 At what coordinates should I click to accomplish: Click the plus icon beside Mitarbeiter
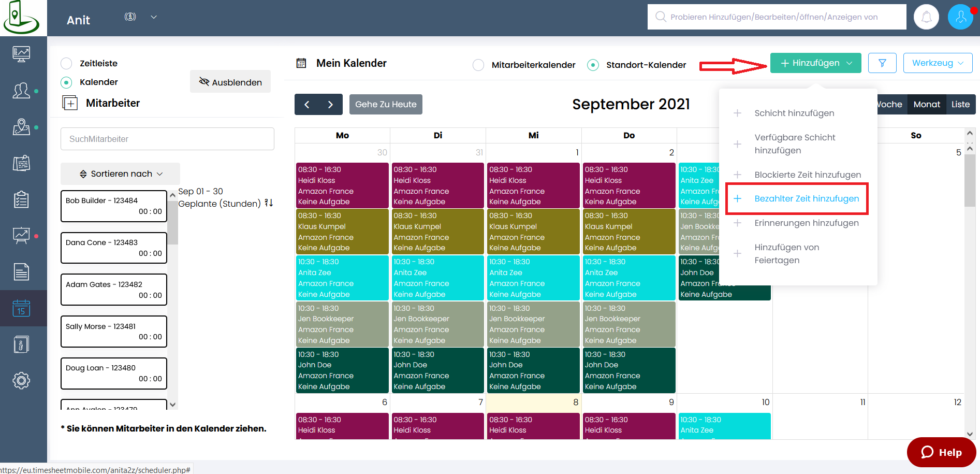click(x=70, y=103)
